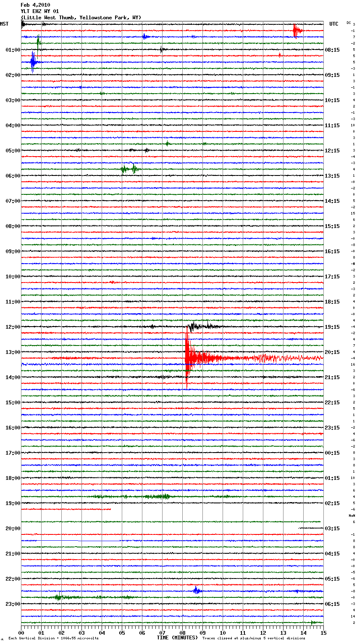Screen dimensions: 357x644
Task: Click the 12:15 UTC time label
Action: pos(332,151)
